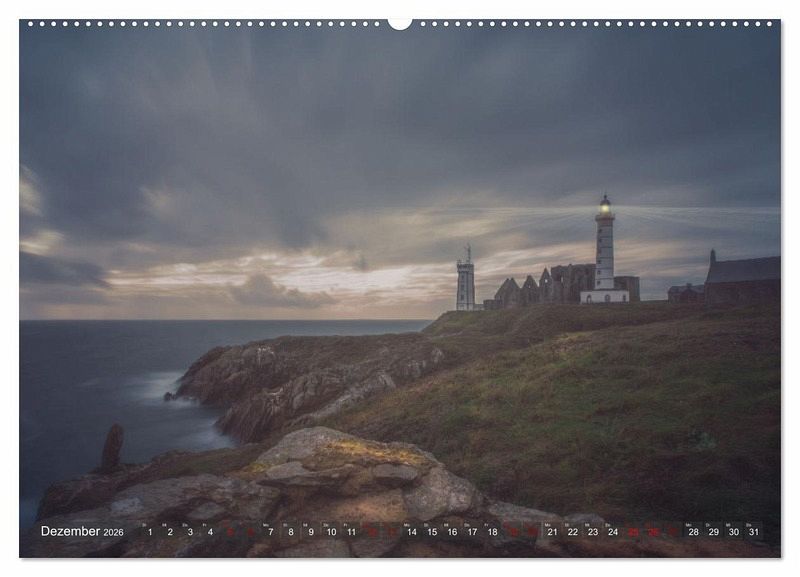Image resolution: width=800 pixels, height=577 pixels.
Task: Select day 1 in the calendar strip
Action: pos(149,532)
